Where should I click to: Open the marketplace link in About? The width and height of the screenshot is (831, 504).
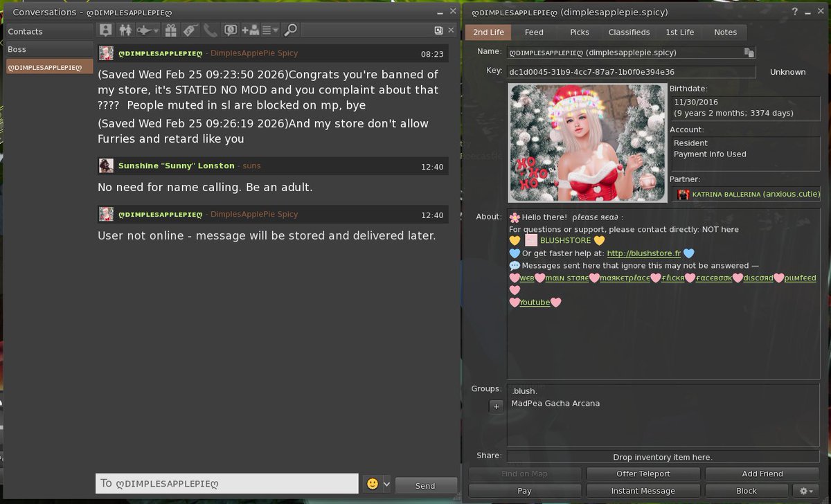click(x=625, y=278)
